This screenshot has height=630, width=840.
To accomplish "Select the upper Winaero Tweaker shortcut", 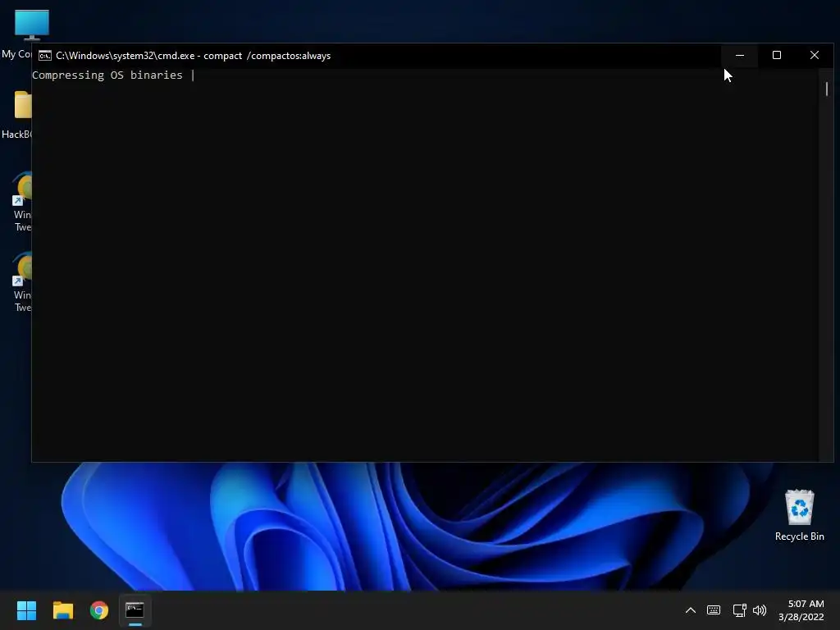I will tap(21, 202).
